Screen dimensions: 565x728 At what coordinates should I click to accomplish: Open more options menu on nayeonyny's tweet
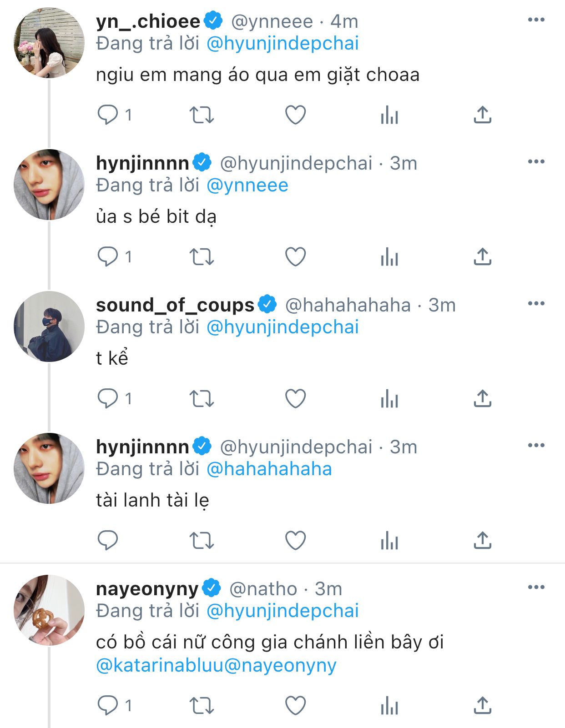click(x=536, y=587)
